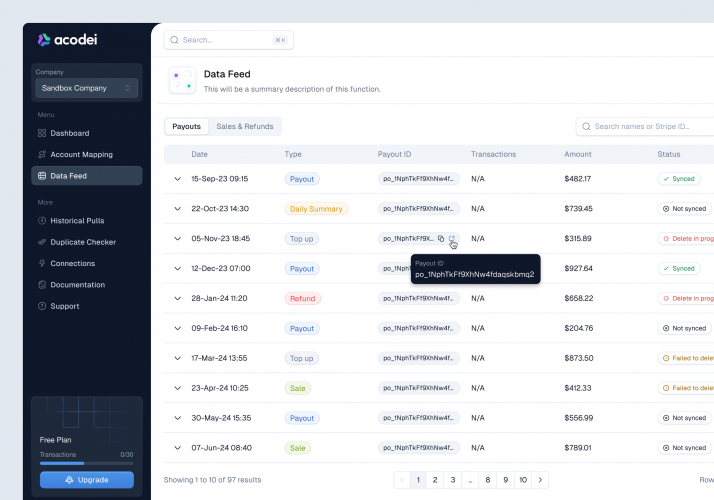This screenshot has height=500, width=714.
Task: Click the $789.01 amount cell
Action: tap(578, 448)
